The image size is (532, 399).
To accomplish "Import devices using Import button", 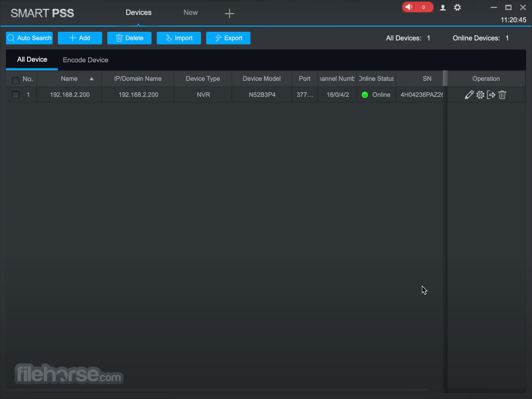I will [179, 38].
